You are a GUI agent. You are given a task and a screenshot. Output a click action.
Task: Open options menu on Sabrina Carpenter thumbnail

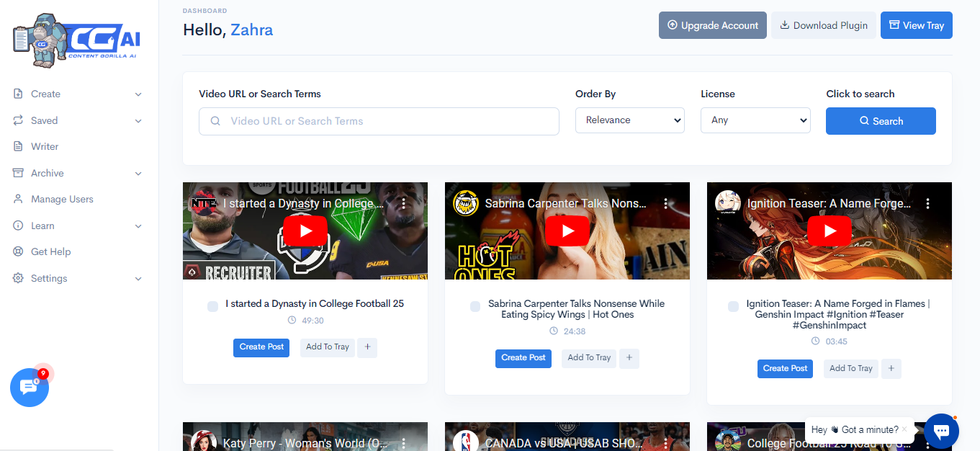pyautogui.click(x=666, y=204)
